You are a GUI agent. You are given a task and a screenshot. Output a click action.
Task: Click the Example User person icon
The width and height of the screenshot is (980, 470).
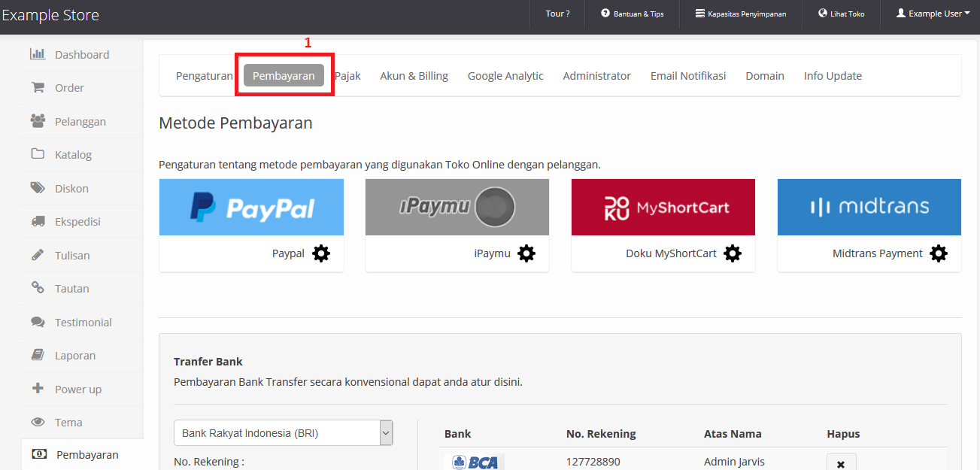click(x=901, y=14)
